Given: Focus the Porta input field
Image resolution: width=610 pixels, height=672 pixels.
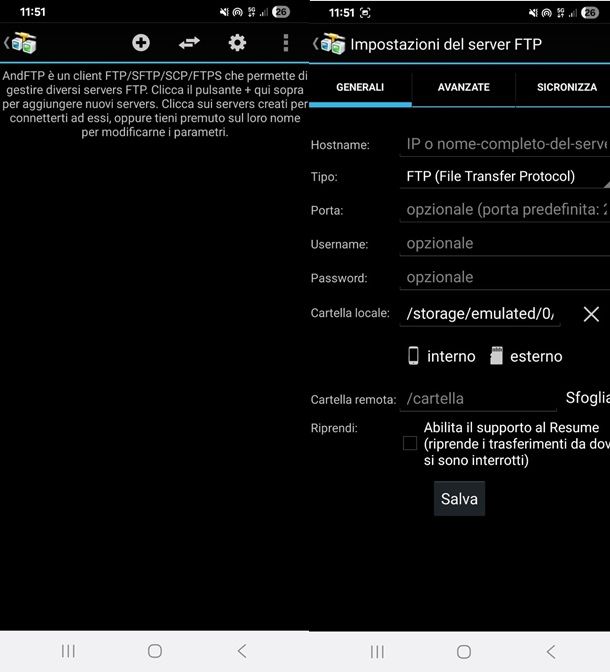Looking at the screenshot, I should (x=505, y=210).
